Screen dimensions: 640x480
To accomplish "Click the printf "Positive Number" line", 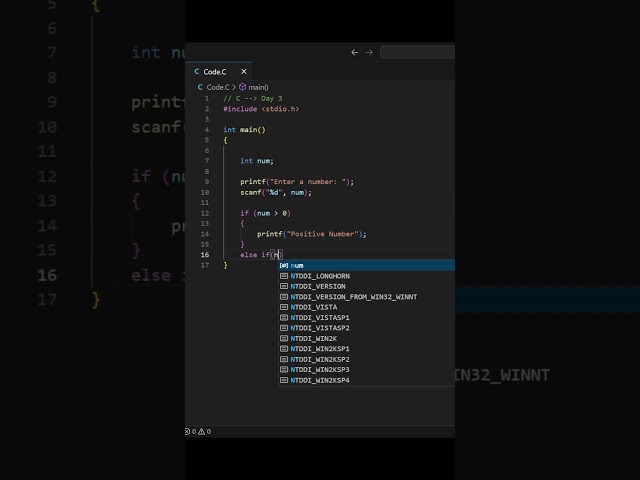I will point(311,234).
